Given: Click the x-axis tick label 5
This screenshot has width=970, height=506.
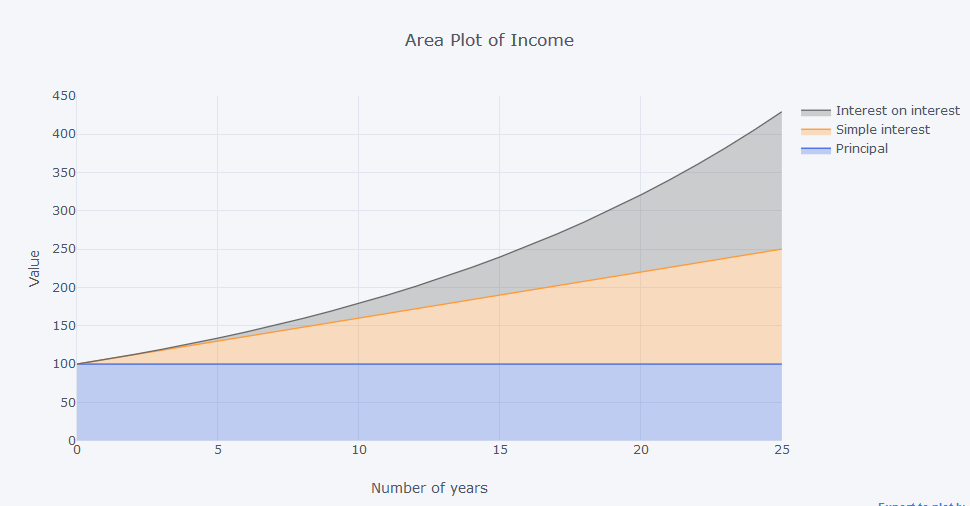Looking at the screenshot, I should 218,450.
